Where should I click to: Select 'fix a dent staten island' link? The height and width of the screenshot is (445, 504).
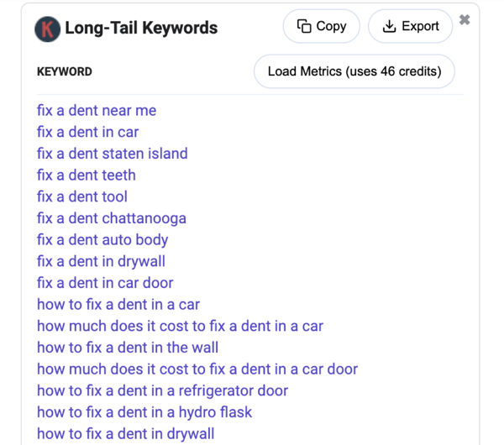point(113,154)
